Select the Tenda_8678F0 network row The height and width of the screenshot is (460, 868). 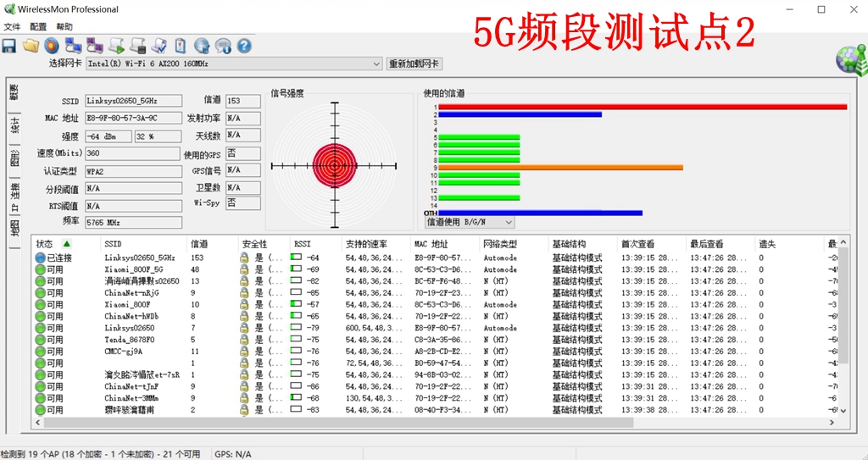point(129,340)
